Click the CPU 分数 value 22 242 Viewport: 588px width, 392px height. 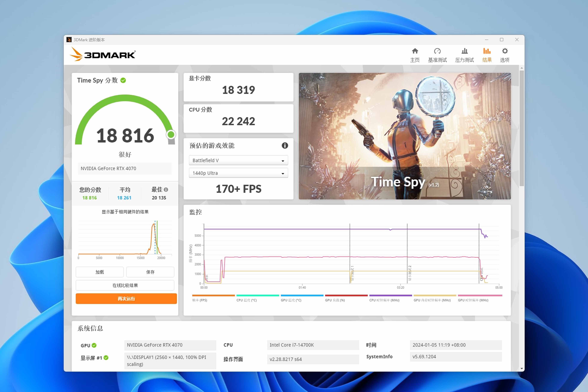(x=238, y=121)
